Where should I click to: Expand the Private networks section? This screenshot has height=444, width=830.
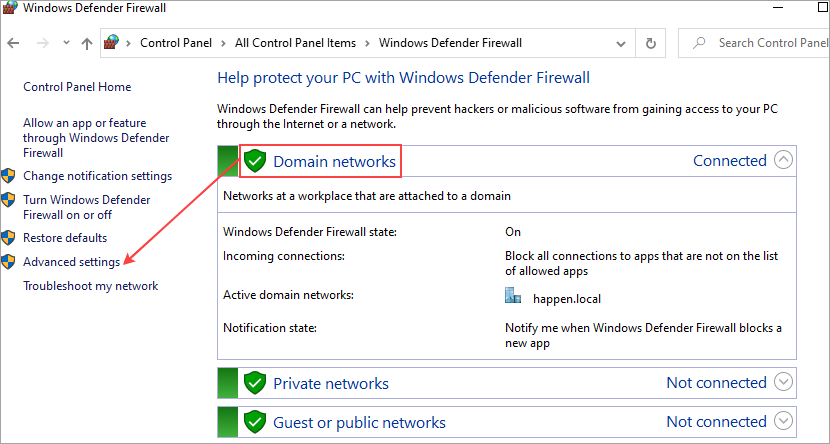pyautogui.click(x=784, y=382)
